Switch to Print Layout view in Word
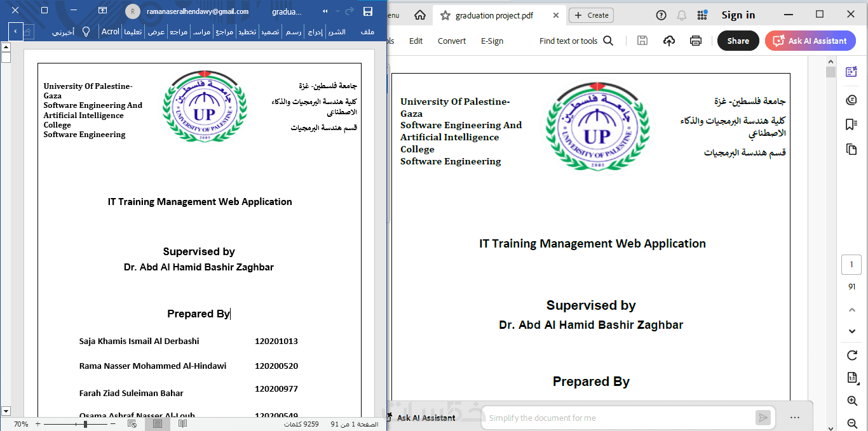This screenshot has height=431, width=868. pyautogui.click(x=158, y=424)
